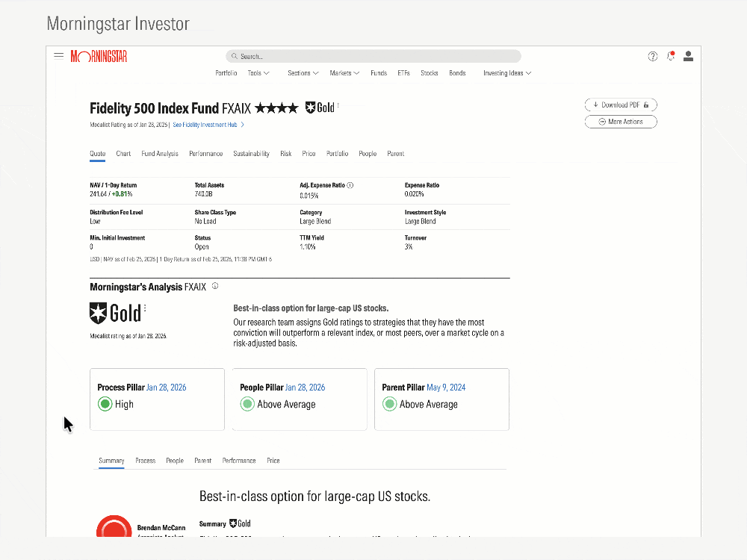
Task: Expand the Tools dropdown
Action: pos(258,73)
